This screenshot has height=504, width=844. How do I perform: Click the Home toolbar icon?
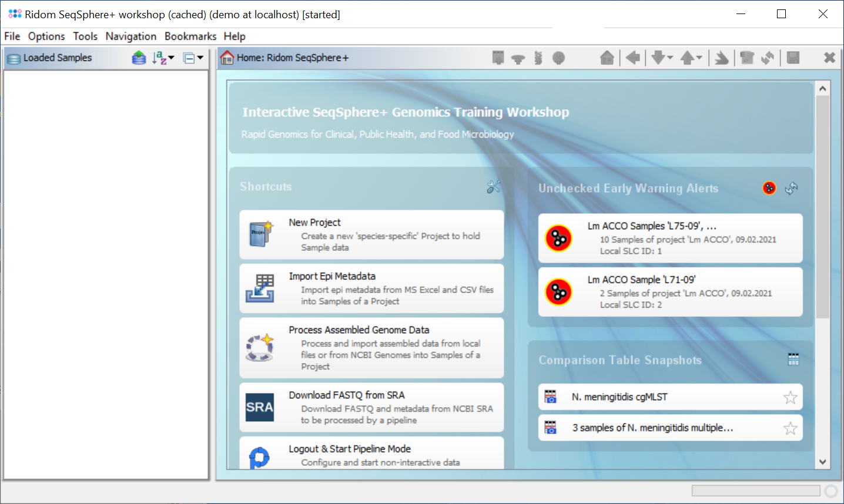pyautogui.click(x=607, y=58)
